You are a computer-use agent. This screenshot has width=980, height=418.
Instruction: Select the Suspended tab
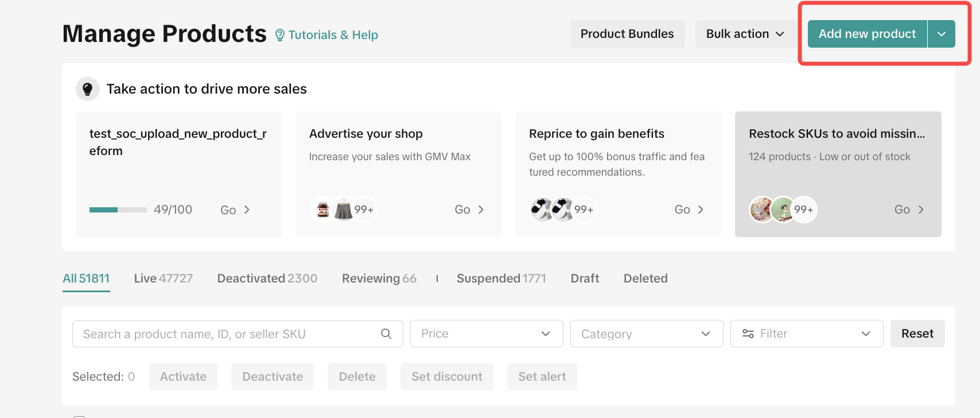(501, 278)
